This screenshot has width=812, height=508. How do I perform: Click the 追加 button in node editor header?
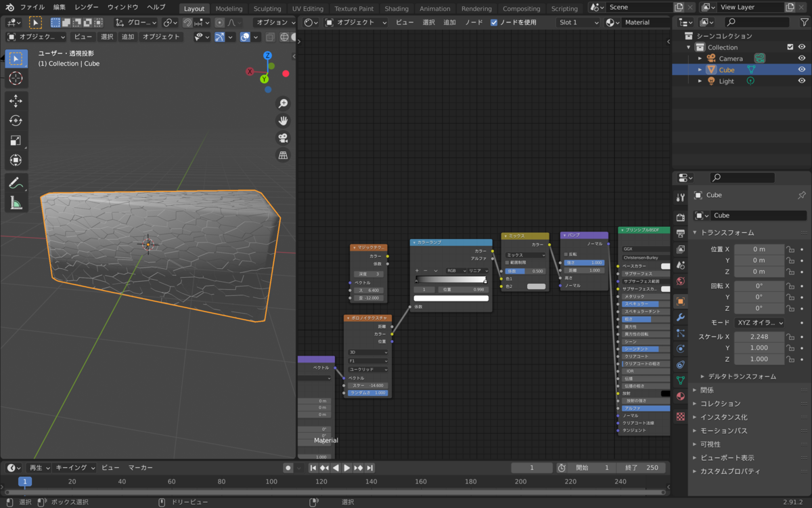(x=449, y=22)
